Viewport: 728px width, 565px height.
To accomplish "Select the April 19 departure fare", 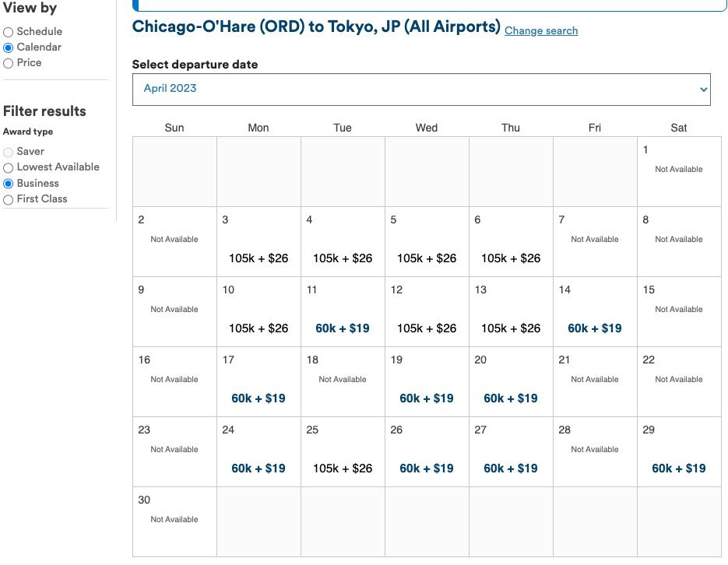I will point(426,398).
